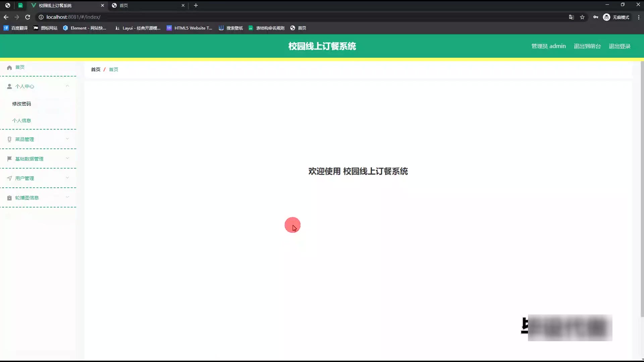Bookmark page with star icon

coord(582,17)
